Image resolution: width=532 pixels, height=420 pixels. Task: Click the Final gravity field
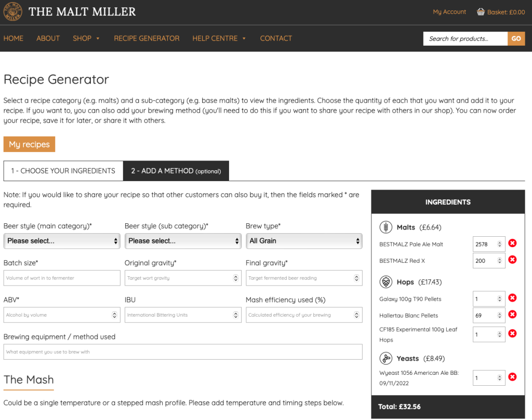pyautogui.click(x=304, y=278)
